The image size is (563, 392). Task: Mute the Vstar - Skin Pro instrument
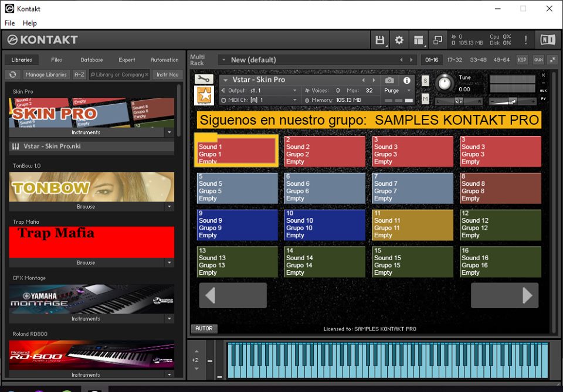click(x=425, y=98)
